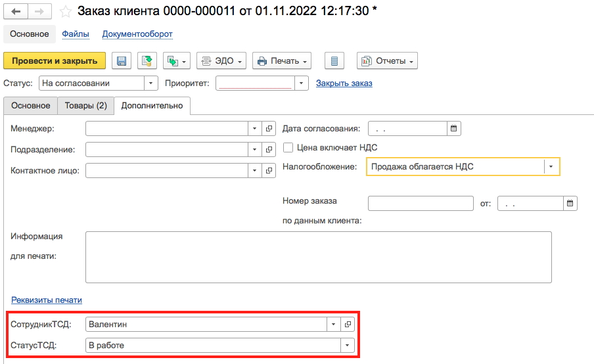
Task: Switch to the Товары (2) tab
Action: click(x=85, y=106)
